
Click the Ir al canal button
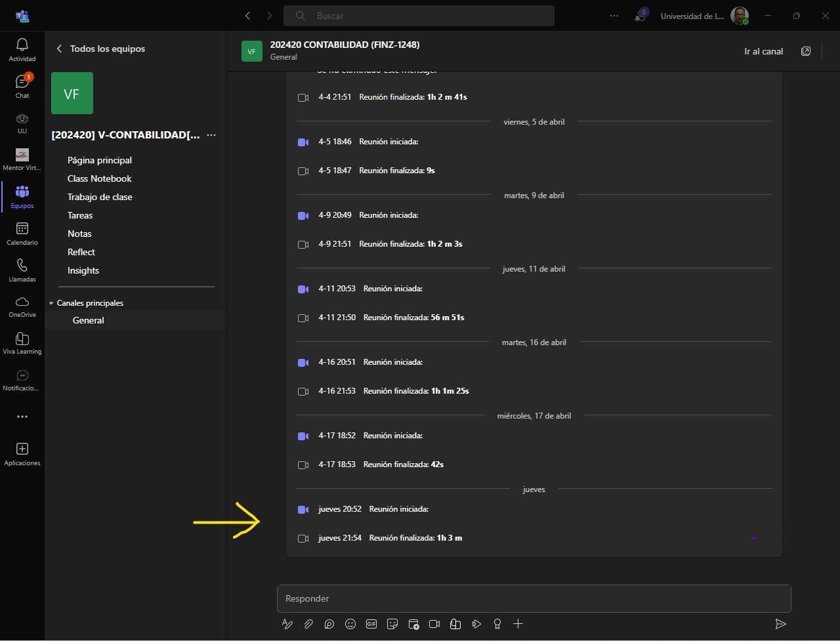(763, 51)
